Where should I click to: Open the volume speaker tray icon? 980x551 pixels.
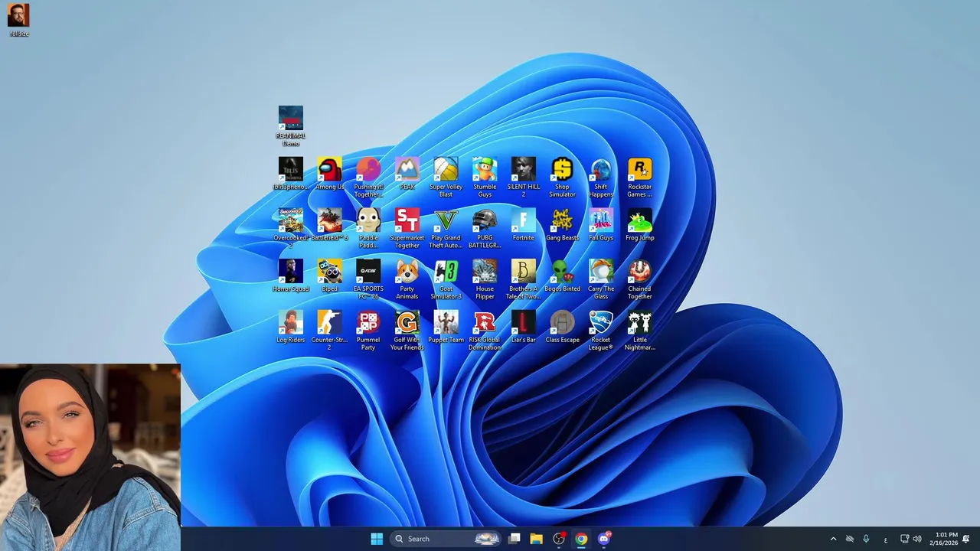click(x=917, y=539)
